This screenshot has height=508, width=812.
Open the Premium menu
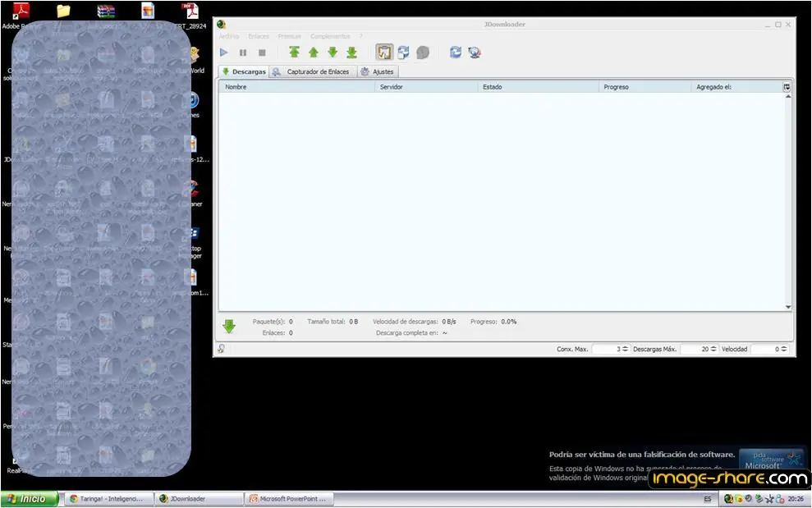pos(289,36)
